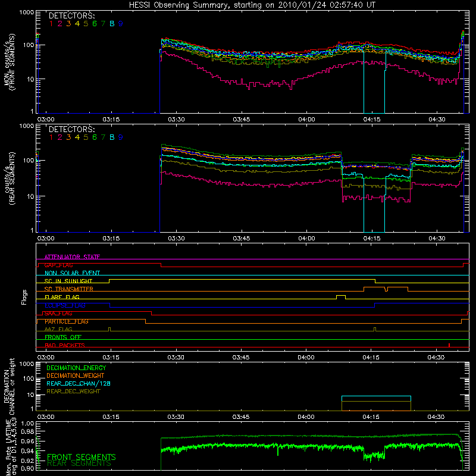The width and height of the screenshot is (476, 476).
Task: Click the DECIMATION_ENERGY legend entry
Action: click(x=76, y=368)
